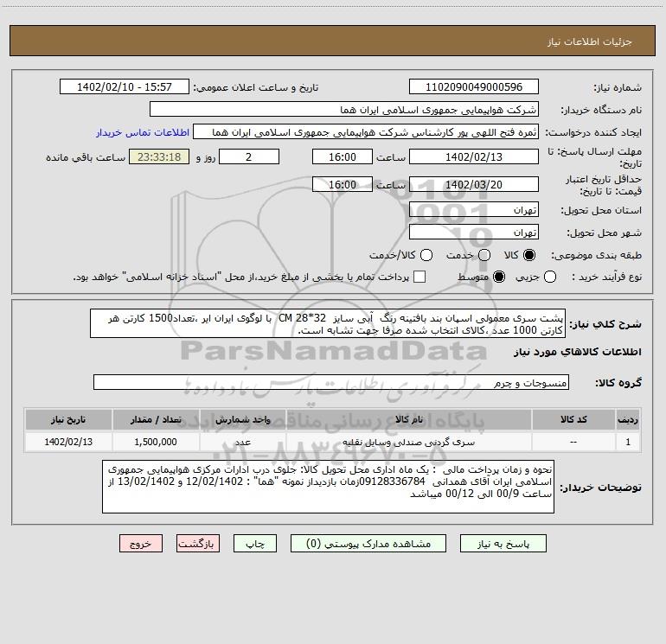Click کد کالا column header
Image resolution: width=666 pixels, height=644 pixels.
coord(573,419)
